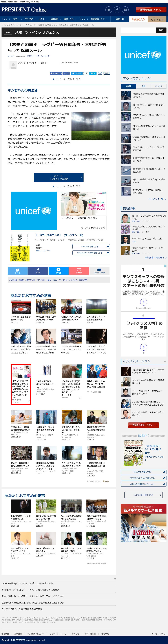Open the ライフ navigation menu

[84, 19]
